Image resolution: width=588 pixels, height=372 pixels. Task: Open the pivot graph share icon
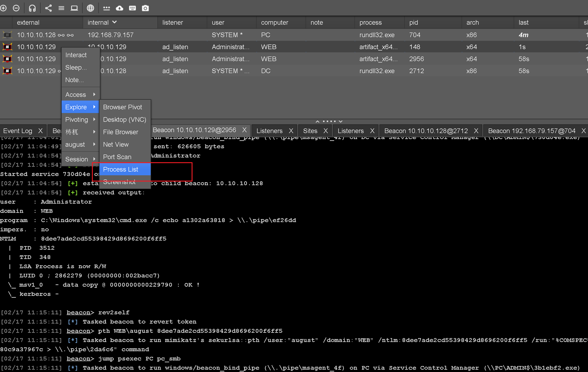[x=48, y=8]
